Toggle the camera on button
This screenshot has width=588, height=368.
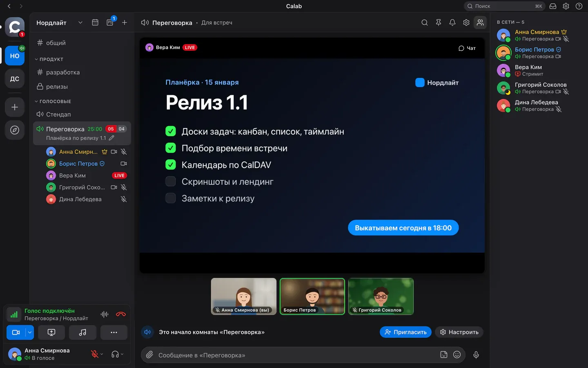click(x=16, y=332)
